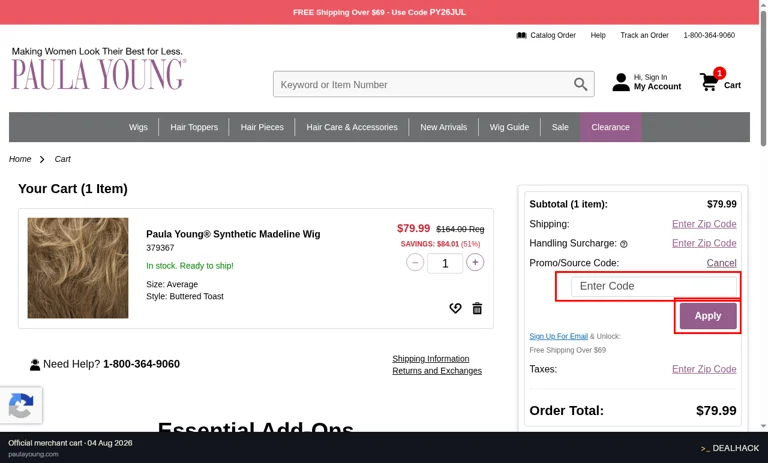Open the Hair Pieces menu

262,127
